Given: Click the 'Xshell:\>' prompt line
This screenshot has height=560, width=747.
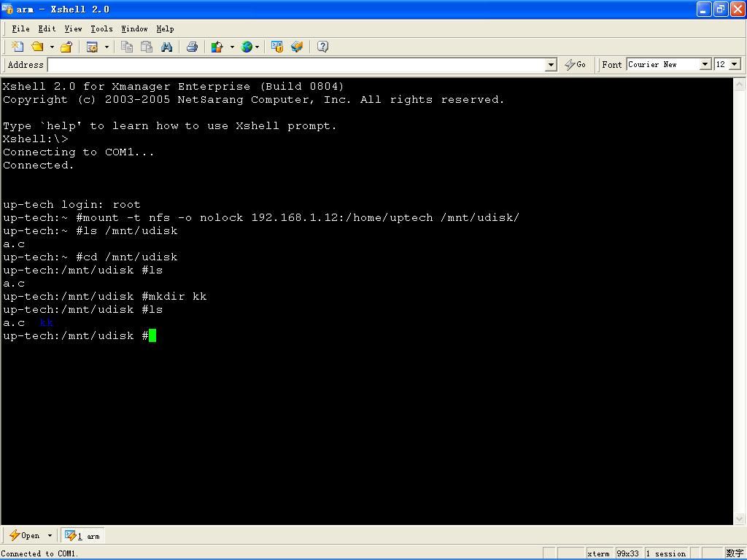Looking at the screenshot, I should (x=36, y=139).
